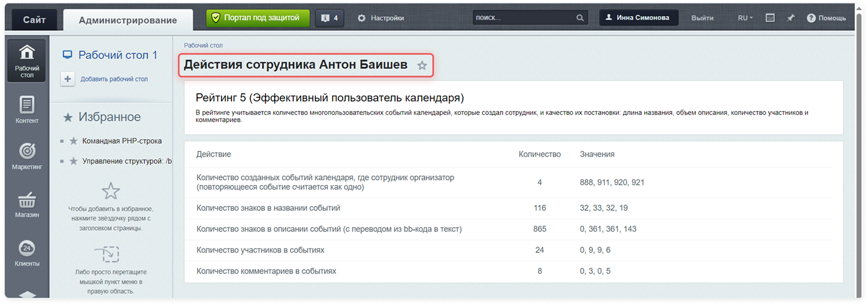Add page to favorites with star icon
868x305 pixels.
422,66
